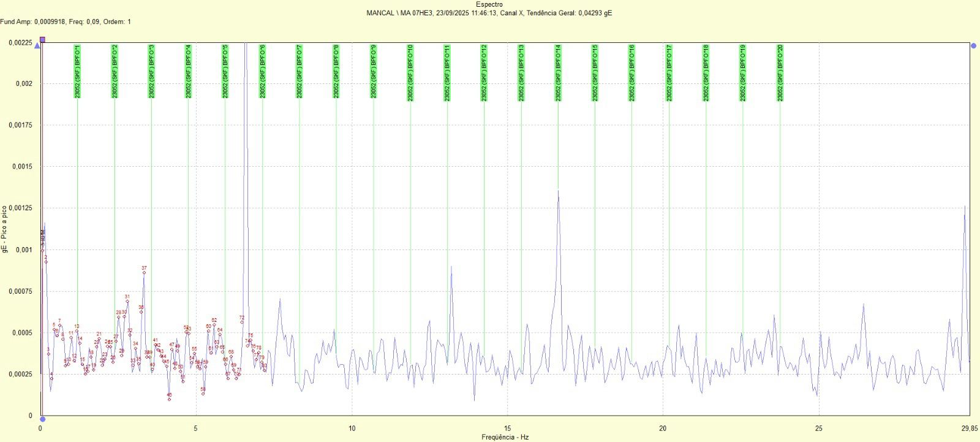Click the 15 tick label on frequency axis
980x442 pixels.
pyautogui.click(x=508, y=429)
